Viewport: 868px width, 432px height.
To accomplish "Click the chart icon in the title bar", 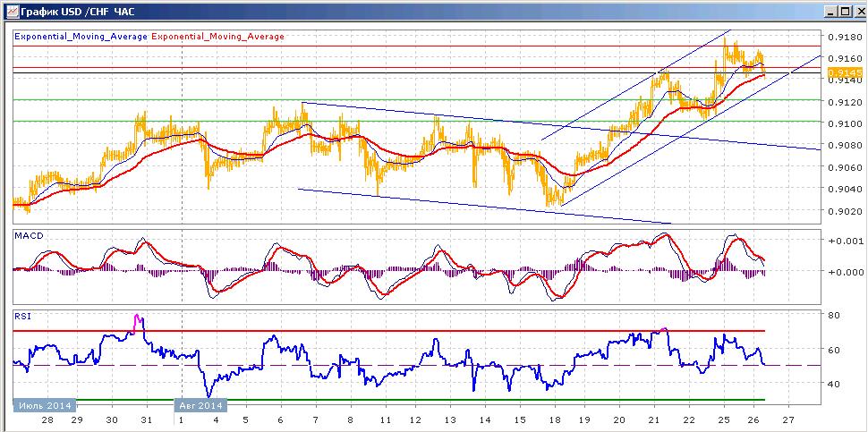I will [11, 11].
